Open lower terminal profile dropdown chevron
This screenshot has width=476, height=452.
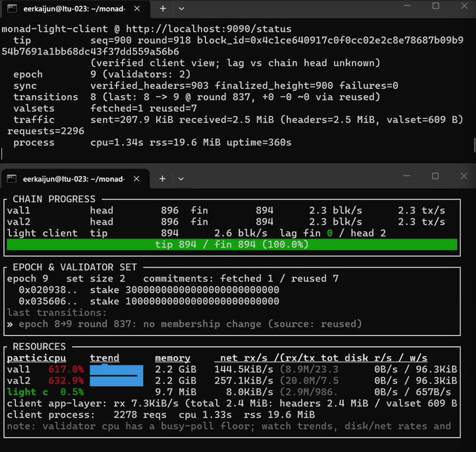pyautogui.click(x=181, y=179)
